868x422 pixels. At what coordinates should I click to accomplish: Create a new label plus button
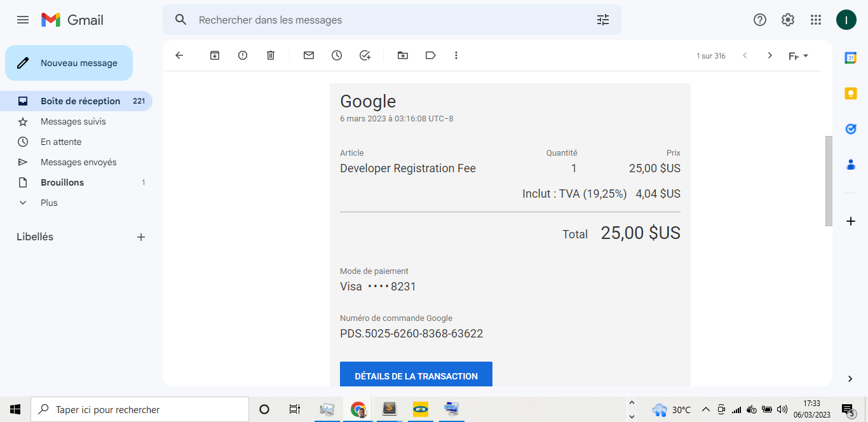click(x=141, y=237)
